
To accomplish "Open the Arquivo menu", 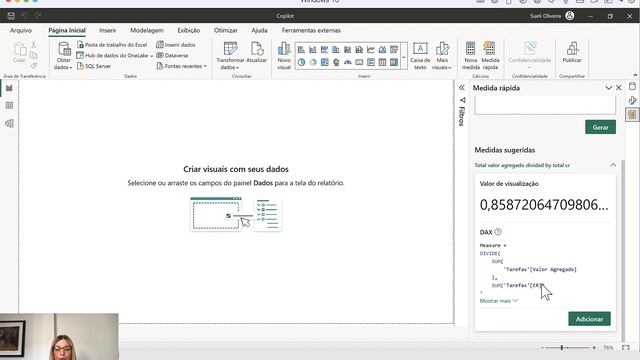I will pos(21,30).
